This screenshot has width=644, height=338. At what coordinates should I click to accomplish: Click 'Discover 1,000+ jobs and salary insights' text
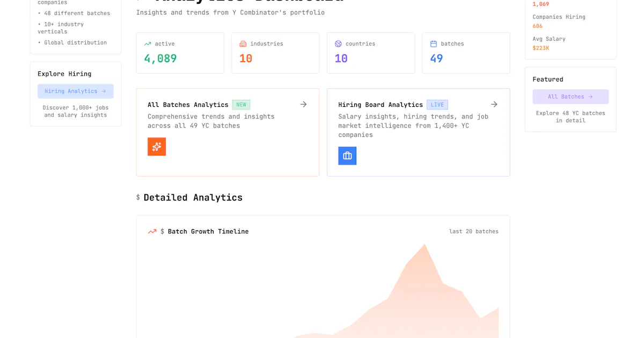(x=76, y=111)
